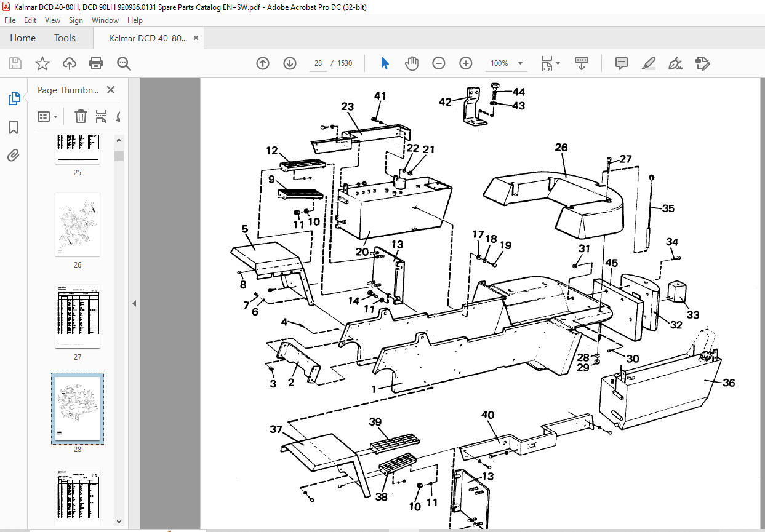Click the page number input field

(x=318, y=63)
